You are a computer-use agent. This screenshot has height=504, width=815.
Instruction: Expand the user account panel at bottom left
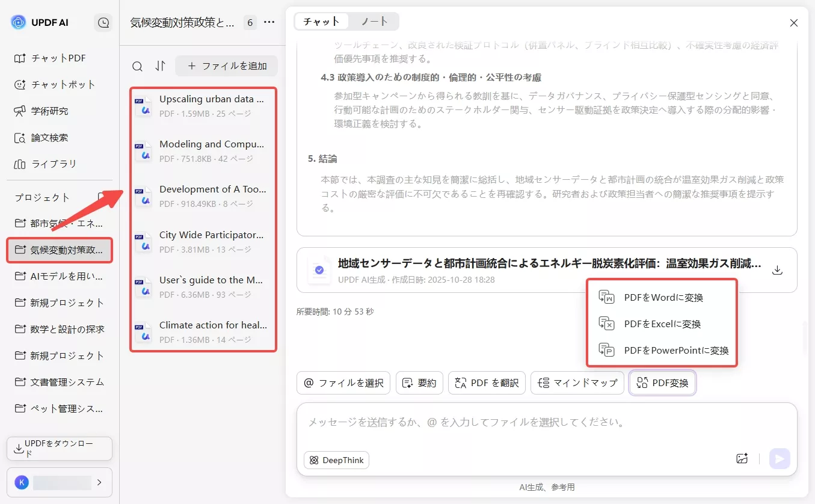point(59,482)
